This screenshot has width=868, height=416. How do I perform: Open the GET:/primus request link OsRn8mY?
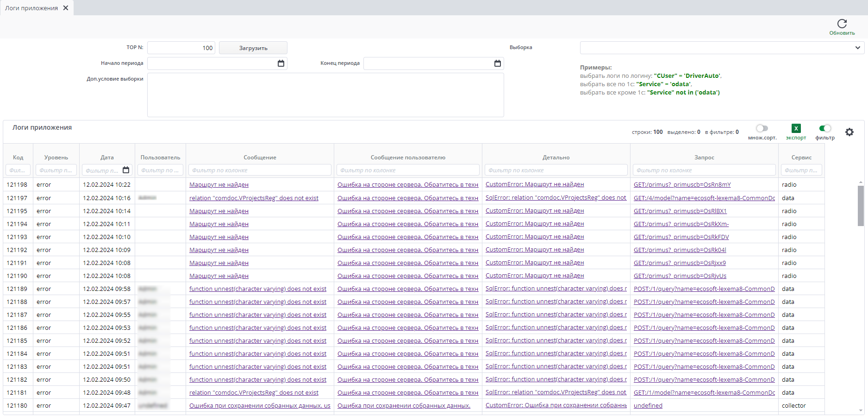point(682,185)
